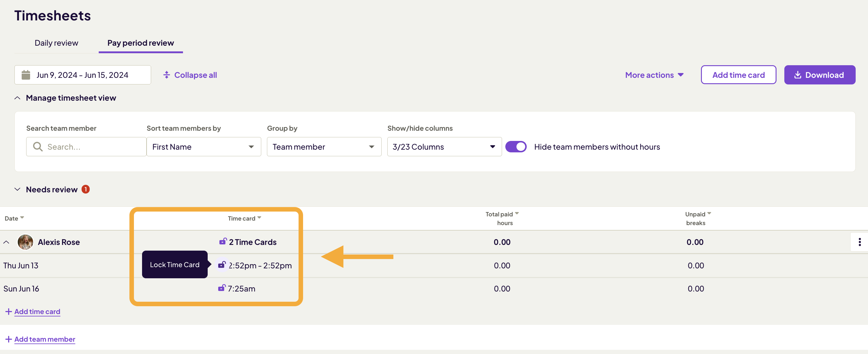Image resolution: width=868 pixels, height=354 pixels.
Task: Click the Add team member link
Action: click(x=45, y=339)
